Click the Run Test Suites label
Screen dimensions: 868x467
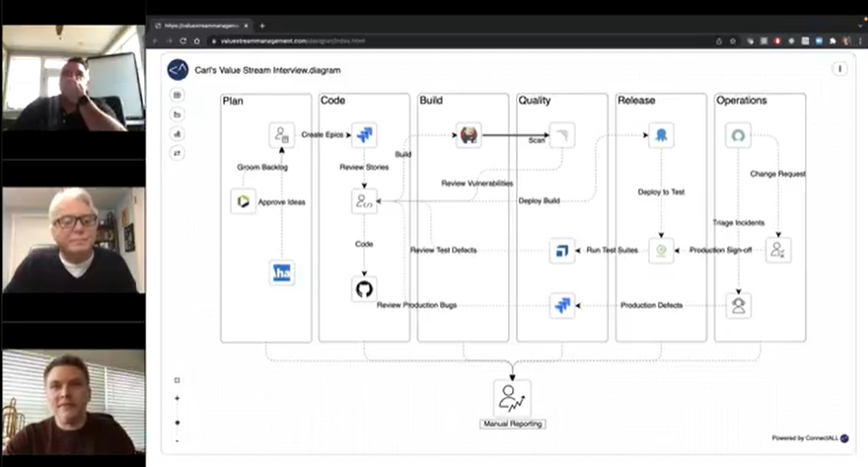tap(612, 251)
